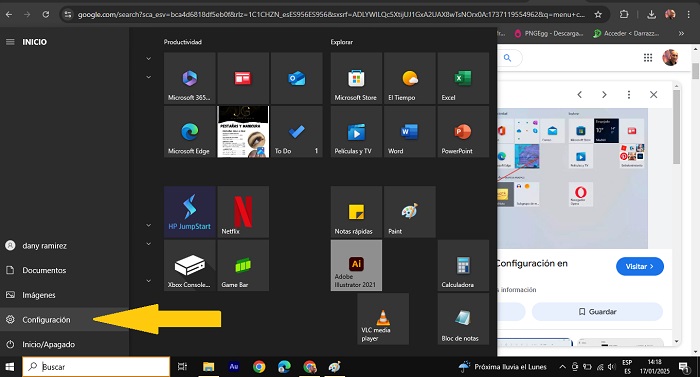Open File Explorer from the taskbar
700x377 pixels.
(208, 367)
